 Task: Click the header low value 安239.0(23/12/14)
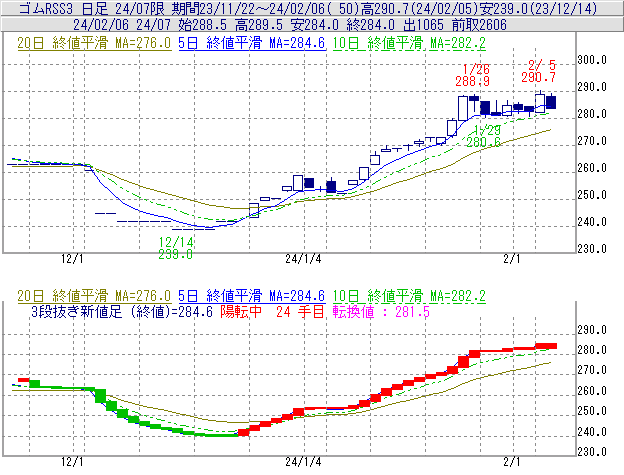(x=538, y=8)
